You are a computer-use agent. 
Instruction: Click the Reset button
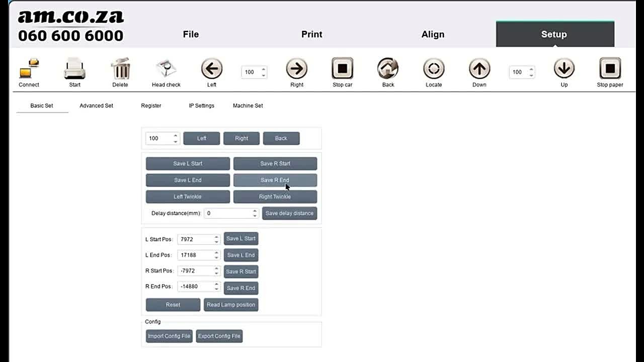[173, 305]
